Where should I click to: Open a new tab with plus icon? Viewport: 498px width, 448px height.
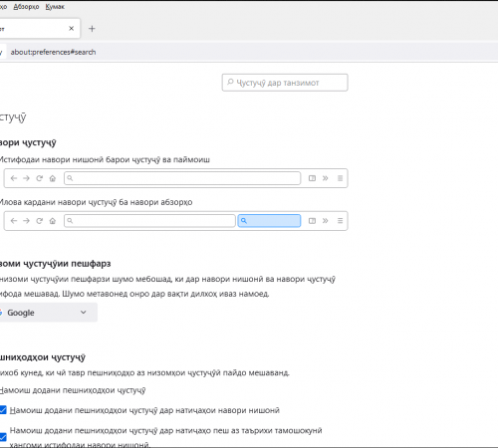point(92,29)
